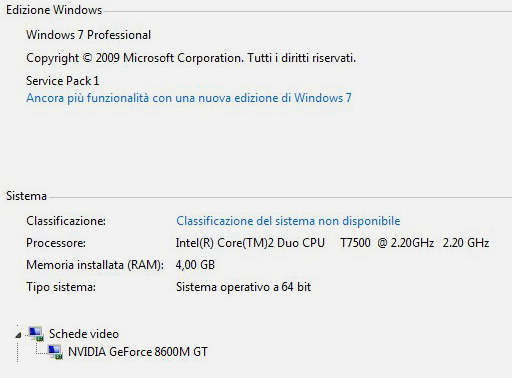This screenshot has height=378, width=512.
Task: Click the Edizione Windows section heading
Action: (54, 10)
